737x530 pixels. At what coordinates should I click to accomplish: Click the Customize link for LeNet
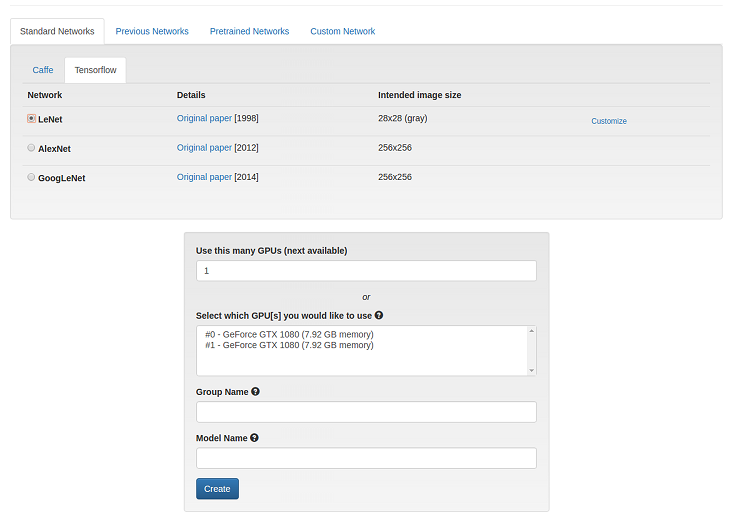point(609,121)
